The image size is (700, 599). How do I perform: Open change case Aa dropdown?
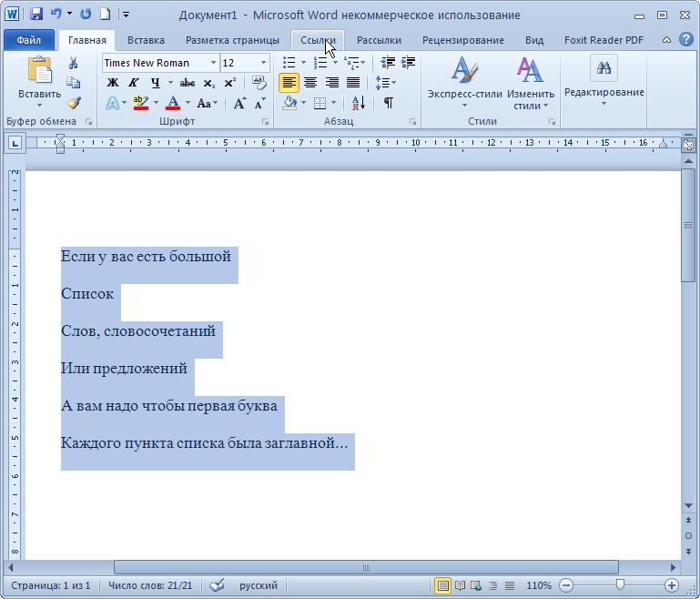[x=208, y=103]
